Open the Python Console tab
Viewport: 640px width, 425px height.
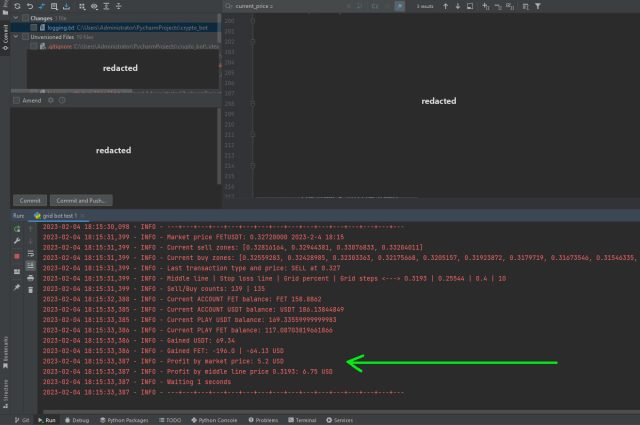point(214,420)
